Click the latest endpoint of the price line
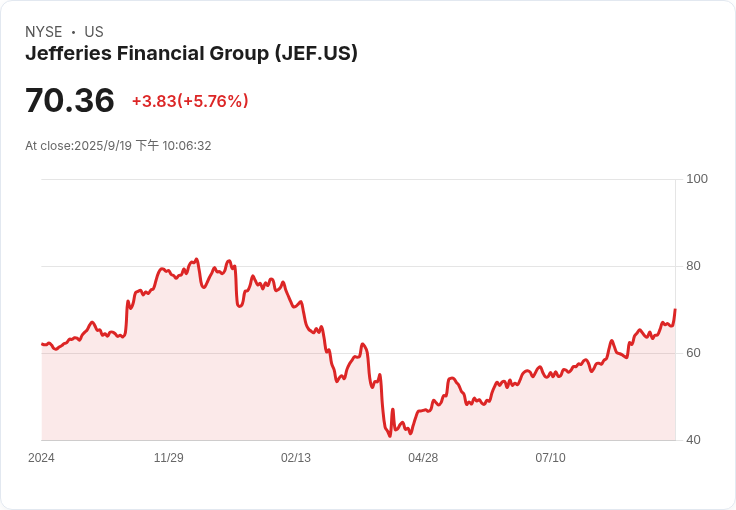Screen dimensions: 736x510 tap(675, 310)
